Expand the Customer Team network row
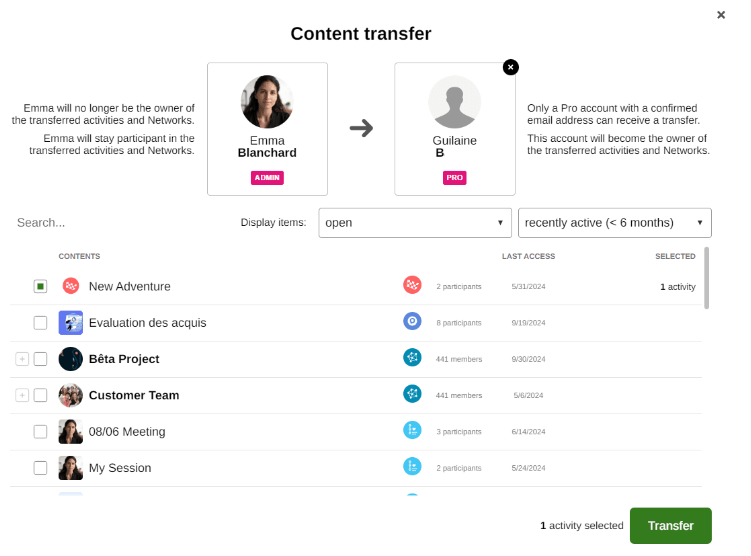The width and height of the screenshot is (751, 556). (22, 395)
